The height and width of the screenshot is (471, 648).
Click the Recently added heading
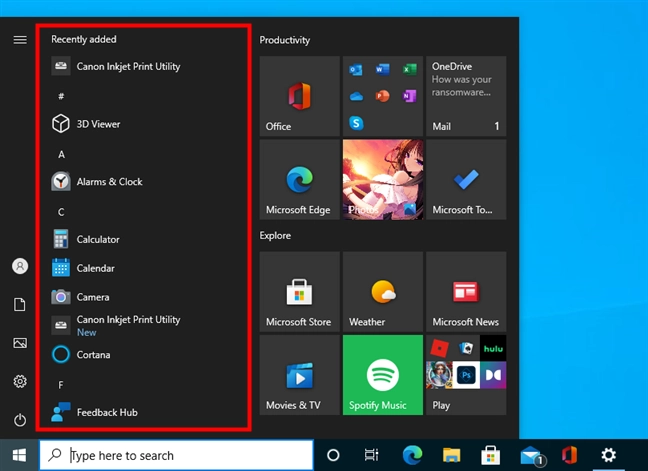point(84,39)
